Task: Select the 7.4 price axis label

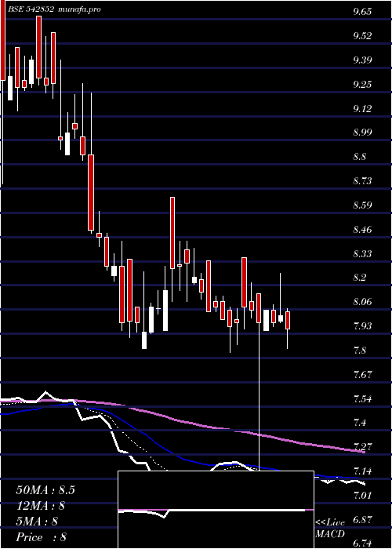Action: [359, 423]
